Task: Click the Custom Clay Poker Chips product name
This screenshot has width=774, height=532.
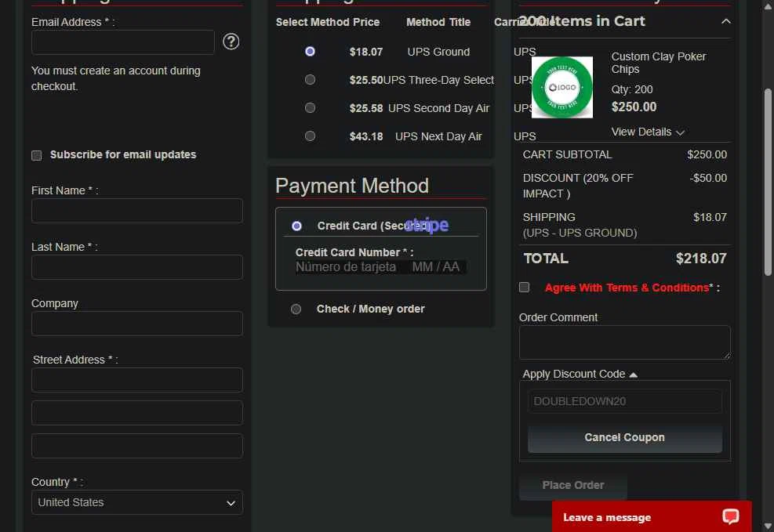Action: (x=659, y=63)
